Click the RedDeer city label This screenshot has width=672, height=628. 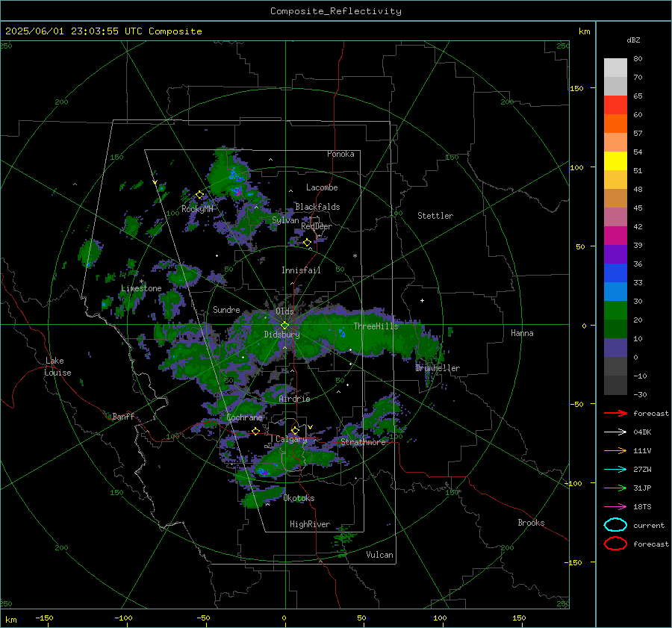point(317,226)
